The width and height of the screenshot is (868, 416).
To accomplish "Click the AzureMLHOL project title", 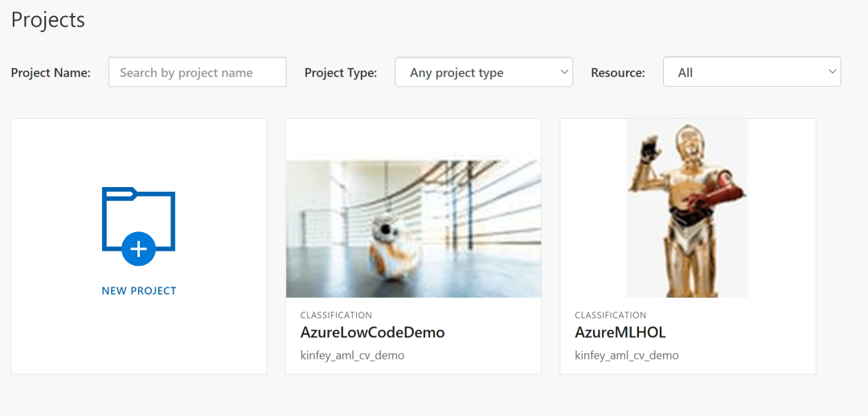I will pos(620,332).
